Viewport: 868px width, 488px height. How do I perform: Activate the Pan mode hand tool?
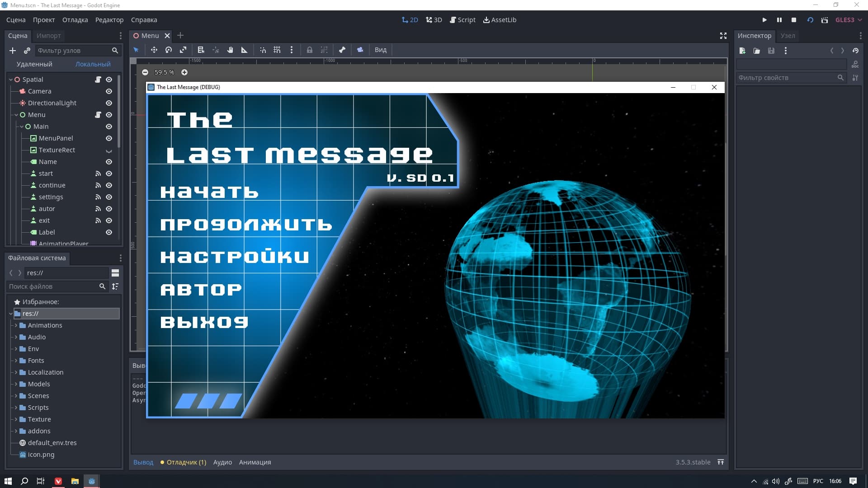click(230, 50)
